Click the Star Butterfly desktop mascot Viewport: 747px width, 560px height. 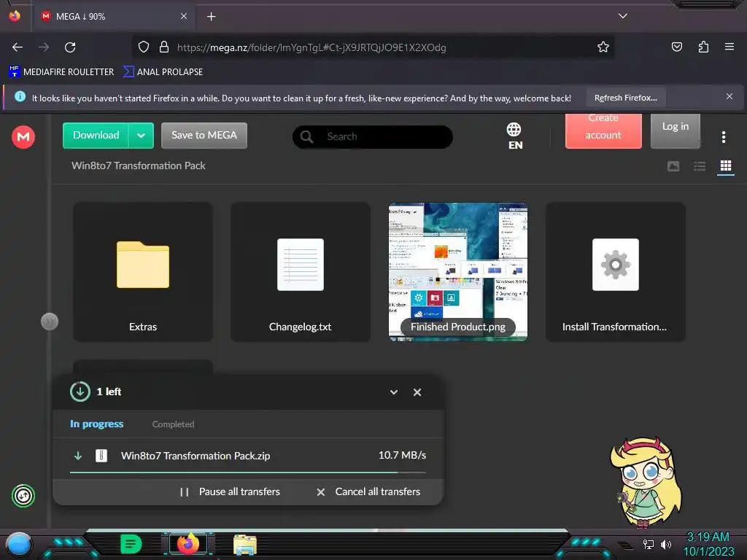pyautogui.click(x=646, y=482)
